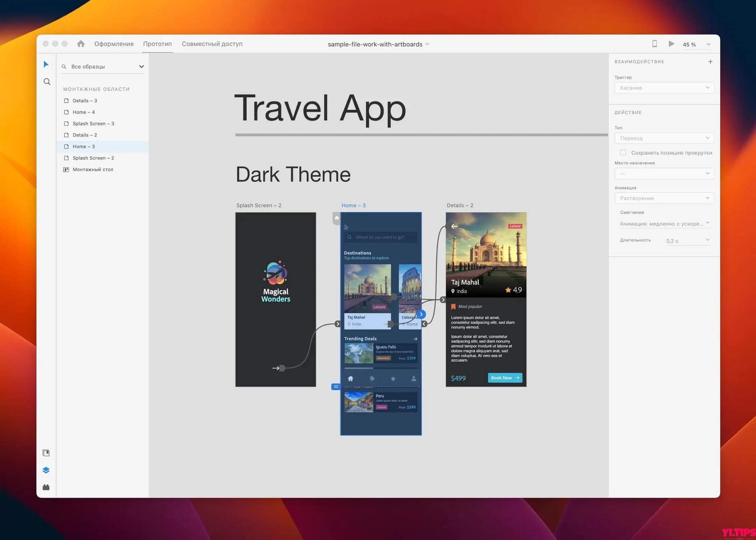The image size is (756, 540).
Task: Open the Анимация dropdown showing Растворение
Action: tap(664, 198)
